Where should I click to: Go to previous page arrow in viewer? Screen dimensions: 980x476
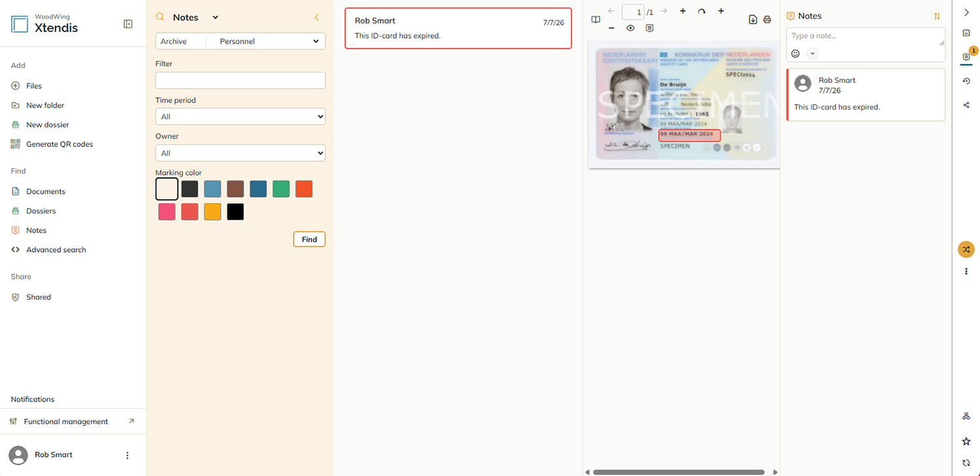612,11
